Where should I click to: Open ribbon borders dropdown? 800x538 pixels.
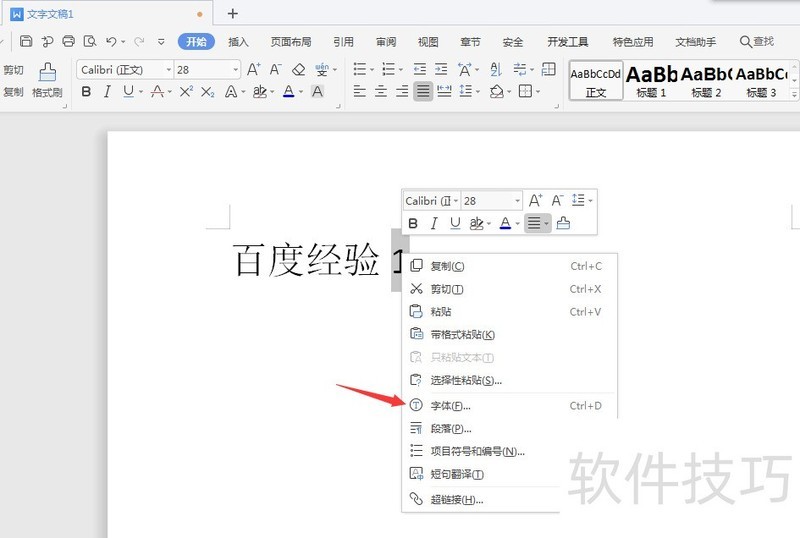[x=538, y=92]
